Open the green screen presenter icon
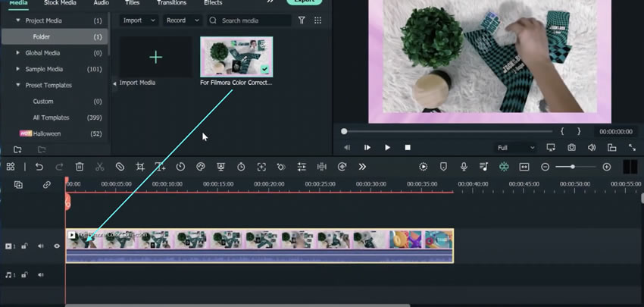The width and height of the screenshot is (644, 307). click(x=221, y=167)
